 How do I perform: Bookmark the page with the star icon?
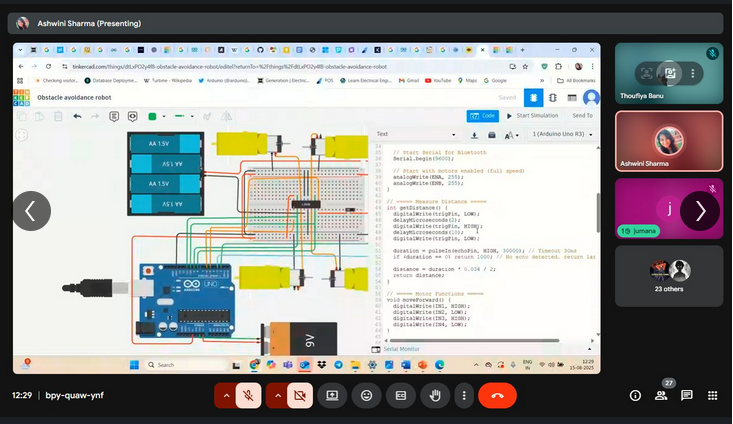pos(525,66)
